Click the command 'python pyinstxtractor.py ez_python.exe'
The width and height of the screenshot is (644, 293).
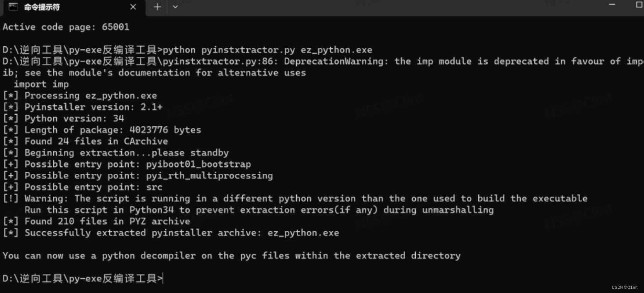267,50
